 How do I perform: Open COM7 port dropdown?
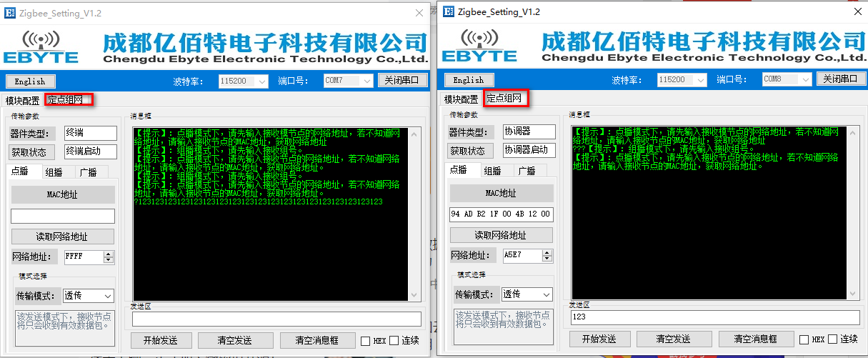coord(349,81)
